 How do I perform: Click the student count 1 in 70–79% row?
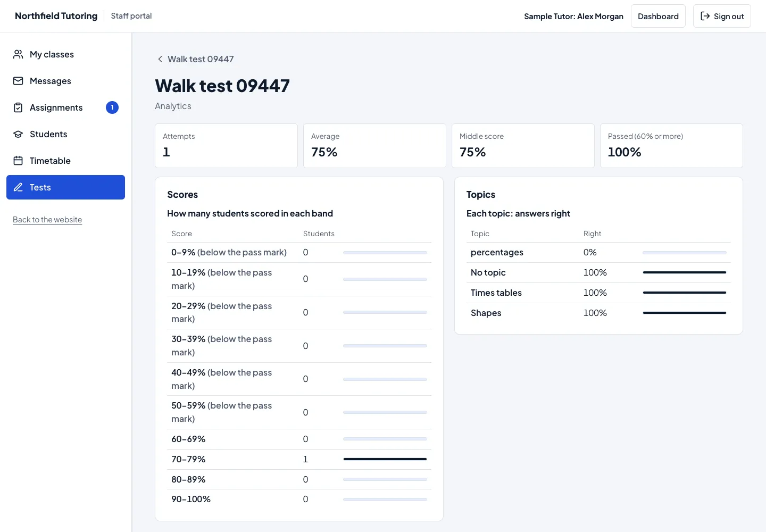305,459
